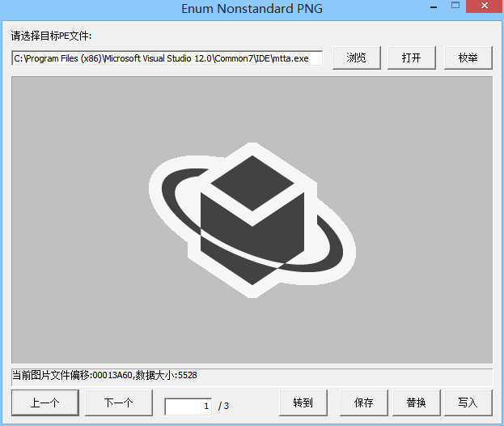Click the 替换 (Replace) button
Screen dimensions: 504x426
[x=417, y=403]
